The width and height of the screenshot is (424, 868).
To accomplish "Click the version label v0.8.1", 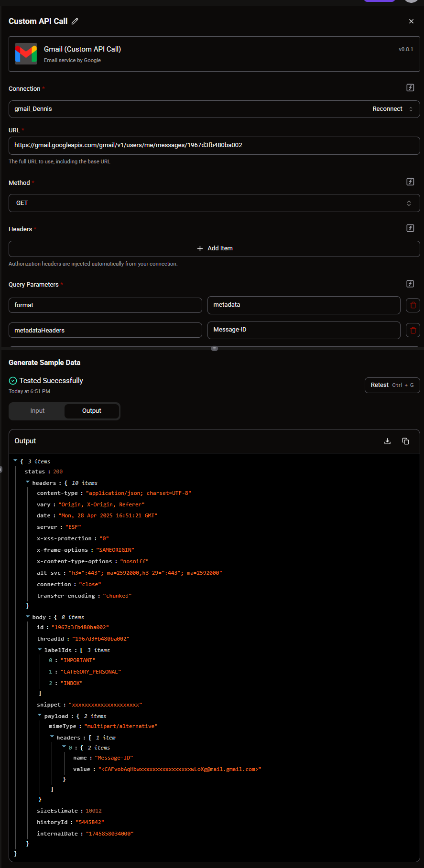I will (x=406, y=49).
